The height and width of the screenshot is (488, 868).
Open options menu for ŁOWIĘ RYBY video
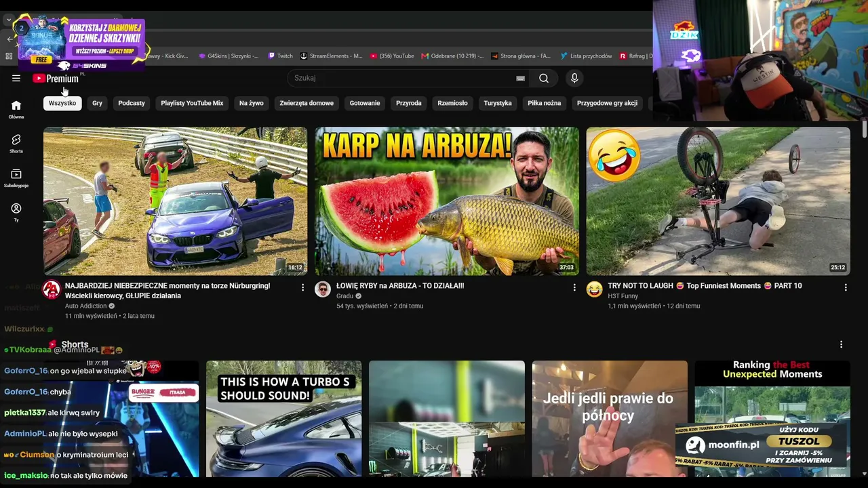coord(574,287)
